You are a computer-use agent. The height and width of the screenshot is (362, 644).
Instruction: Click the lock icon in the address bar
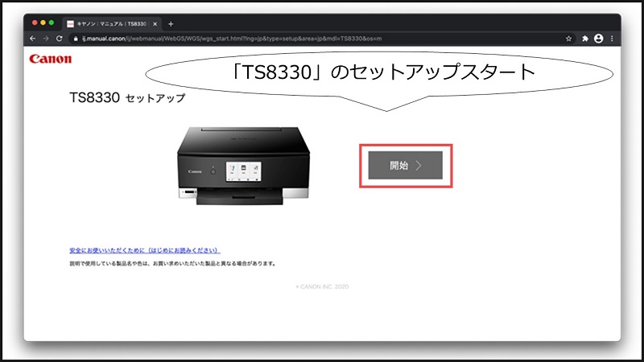coord(76,39)
